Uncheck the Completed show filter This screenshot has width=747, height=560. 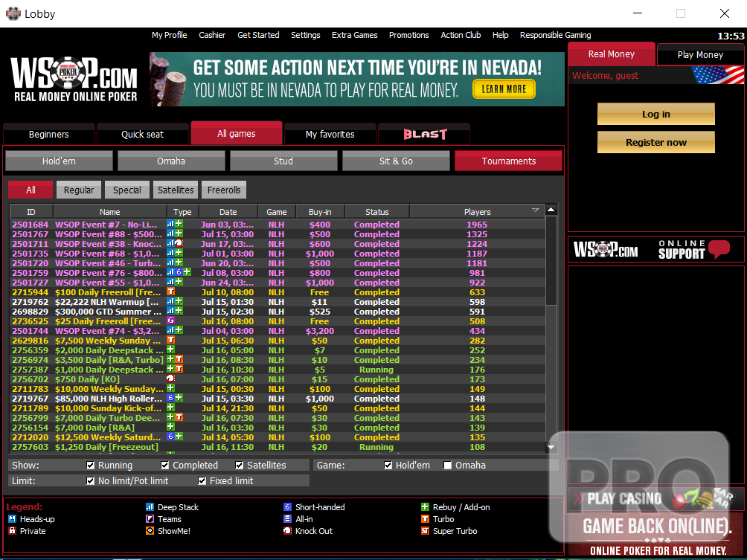click(x=165, y=466)
